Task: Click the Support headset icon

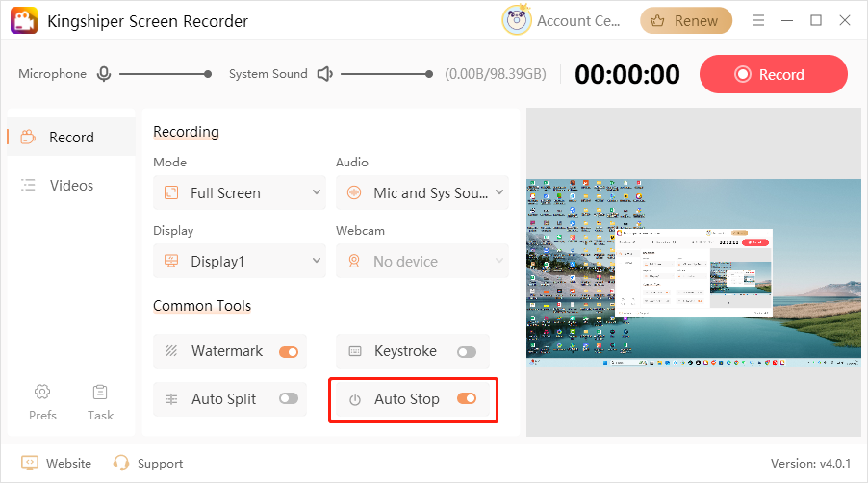Action: pyautogui.click(x=120, y=463)
